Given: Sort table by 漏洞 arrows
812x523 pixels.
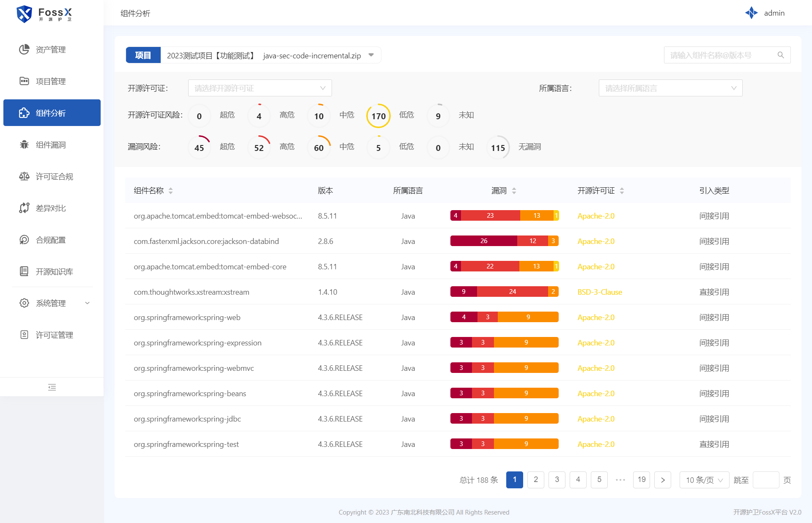Looking at the screenshot, I should click(514, 191).
